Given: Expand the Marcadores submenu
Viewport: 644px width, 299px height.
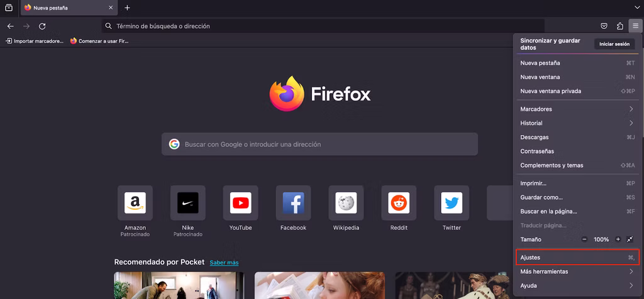Looking at the screenshot, I should 577,109.
